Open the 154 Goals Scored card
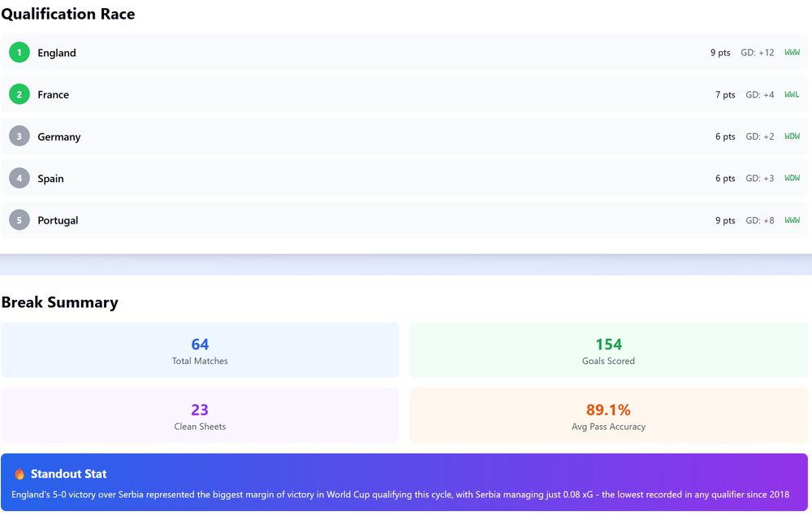This screenshot has width=812, height=516. [x=608, y=349]
